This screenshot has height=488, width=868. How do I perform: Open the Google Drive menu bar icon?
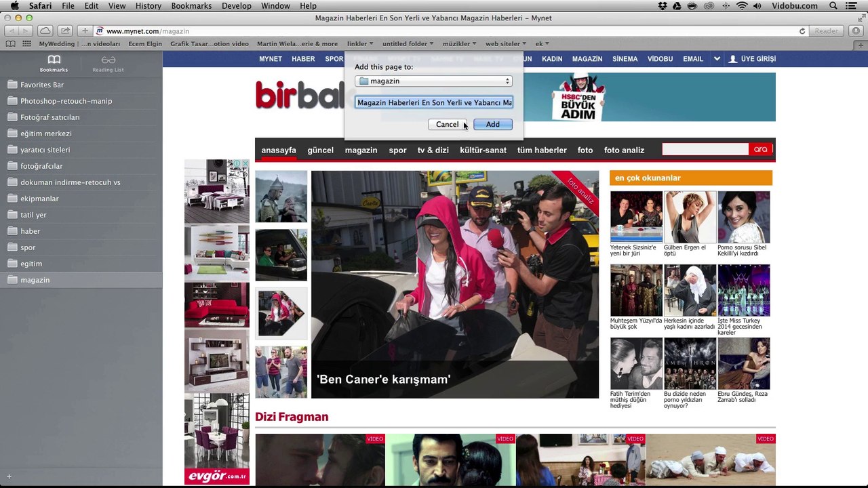tap(677, 6)
